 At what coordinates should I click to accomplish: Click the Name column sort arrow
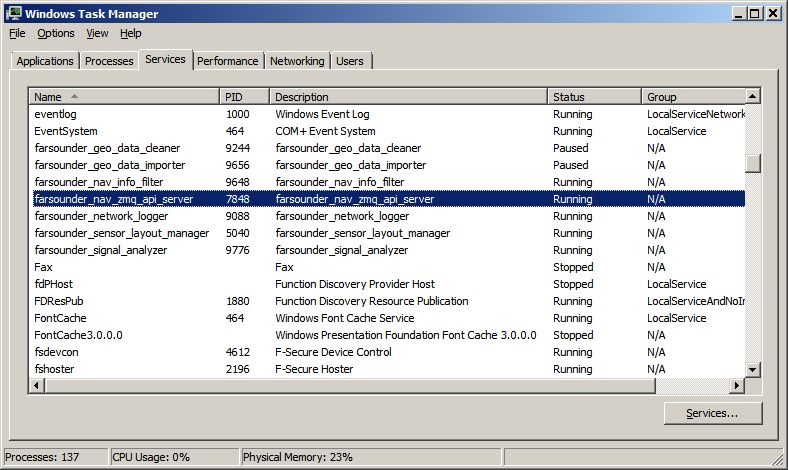pyautogui.click(x=74, y=97)
